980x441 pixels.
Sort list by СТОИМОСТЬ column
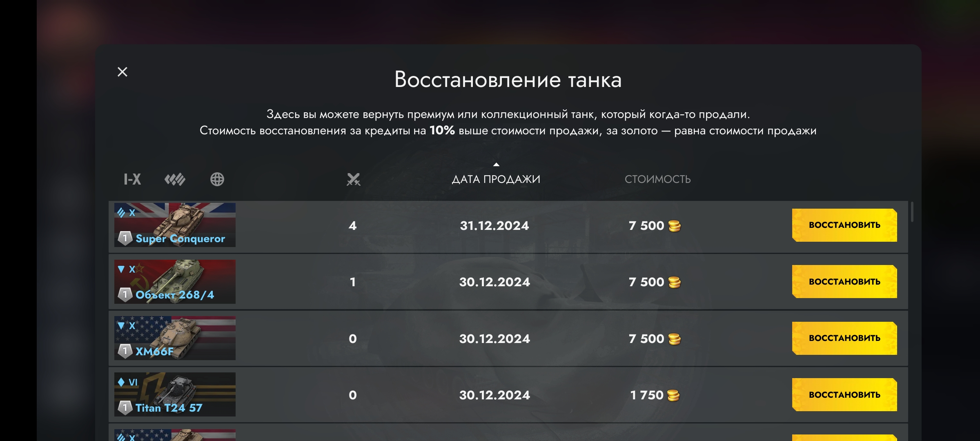(x=657, y=179)
